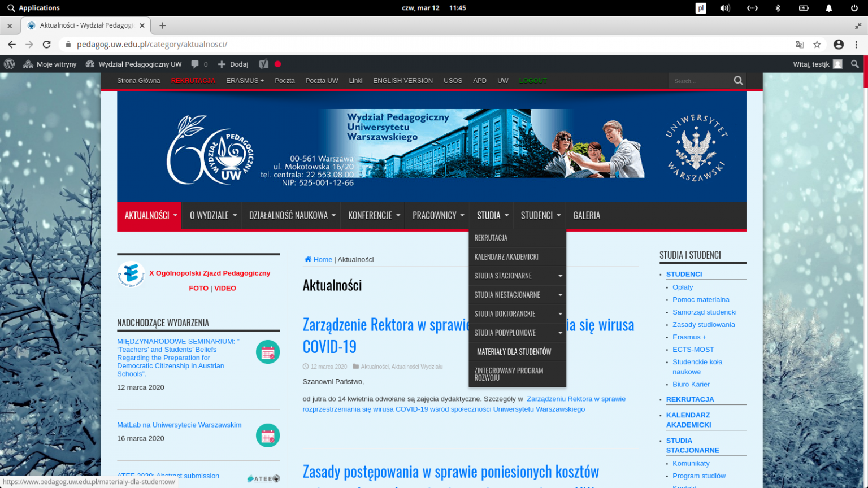Reload the page with the refresh icon
868x488 pixels.
pyautogui.click(x=47, y=45)
